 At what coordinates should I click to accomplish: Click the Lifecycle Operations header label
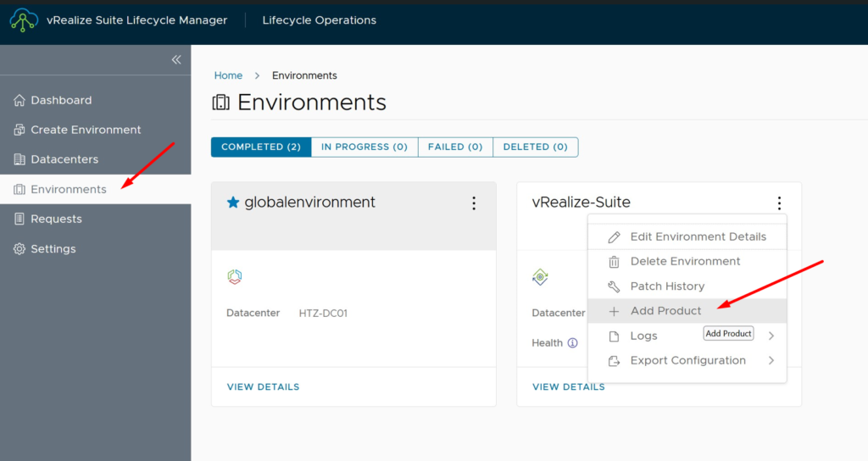[320, 20]
